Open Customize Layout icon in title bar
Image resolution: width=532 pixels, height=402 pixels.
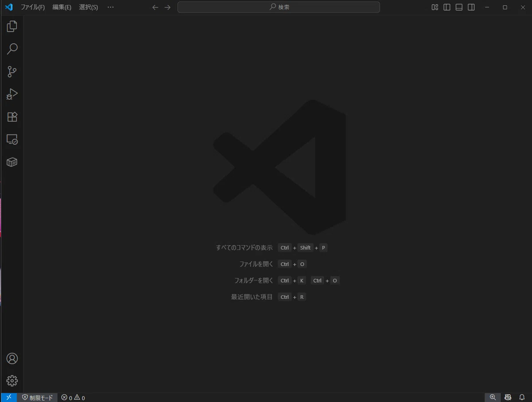(435, 7)
